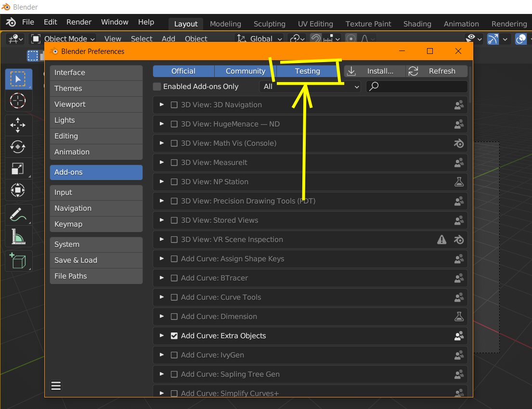The image size is (532, 409).
Task: Select the Scale tool
Action: pos(18,168)
